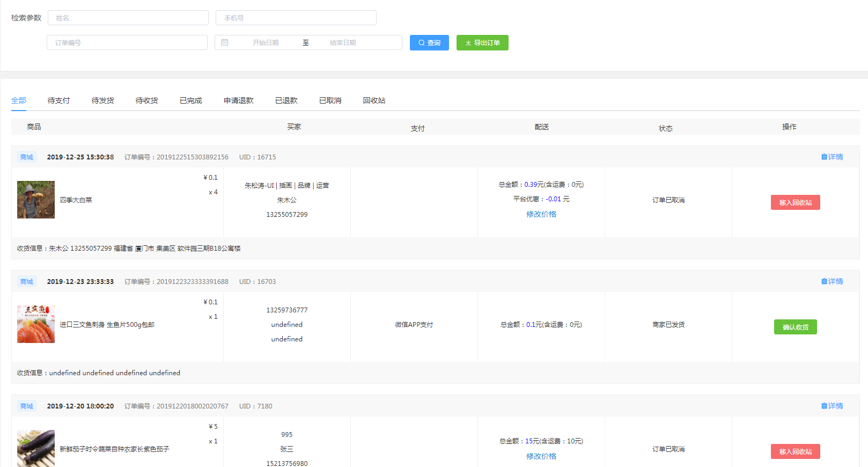Click buyer name 张三
Image resolution: width=868 pixels, height=467 pixels.
click(287, 449)
